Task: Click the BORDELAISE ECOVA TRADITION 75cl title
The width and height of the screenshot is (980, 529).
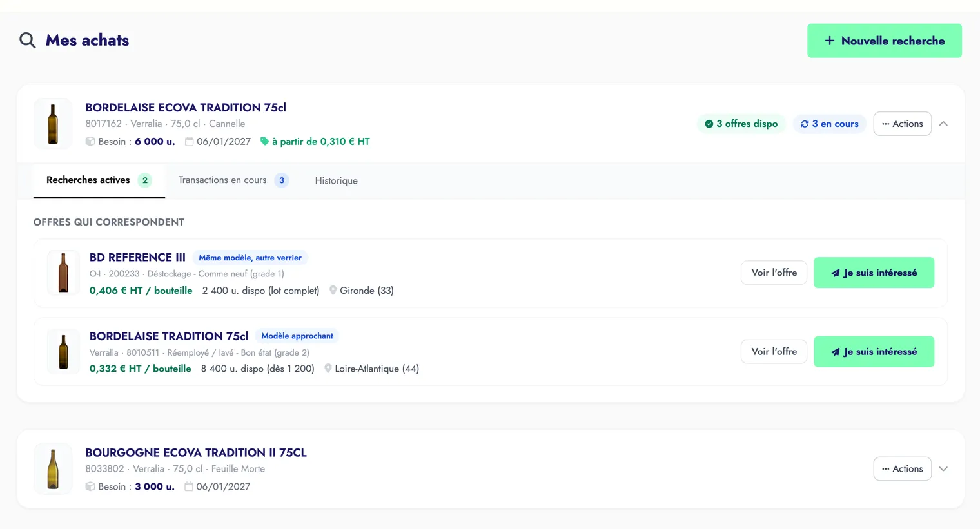Action: click(186, 108)
